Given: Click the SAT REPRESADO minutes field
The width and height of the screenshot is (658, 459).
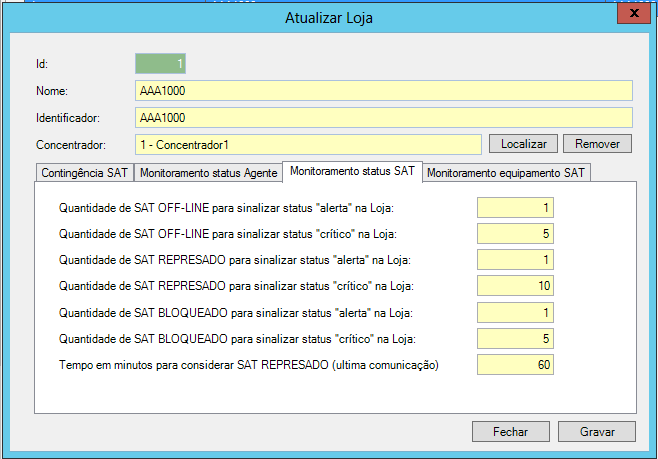Looking at the screenshot, I should pyautogui.click(x=515, y=364).
